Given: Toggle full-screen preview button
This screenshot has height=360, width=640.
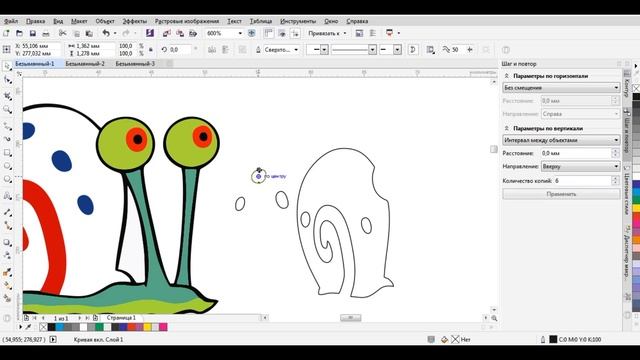Looking at the screenshot, I should pos(252,33).
